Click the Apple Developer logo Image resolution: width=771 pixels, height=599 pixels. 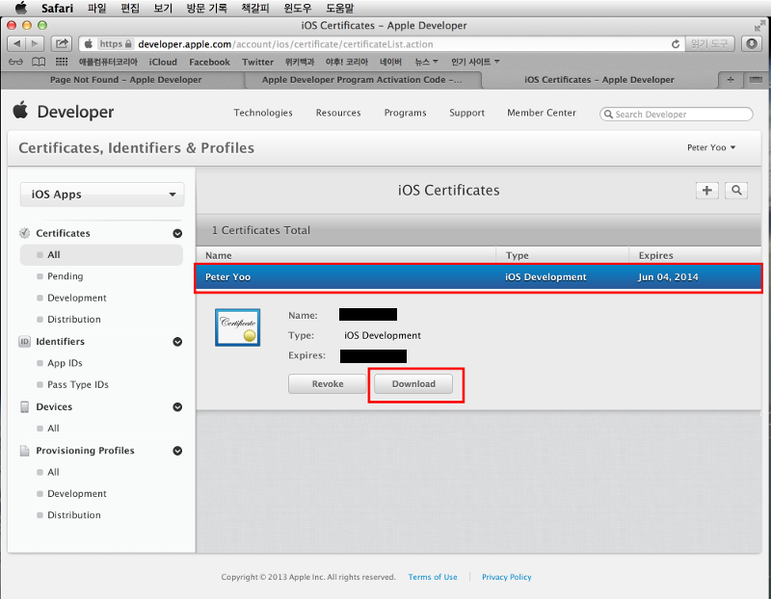(64, 112)
